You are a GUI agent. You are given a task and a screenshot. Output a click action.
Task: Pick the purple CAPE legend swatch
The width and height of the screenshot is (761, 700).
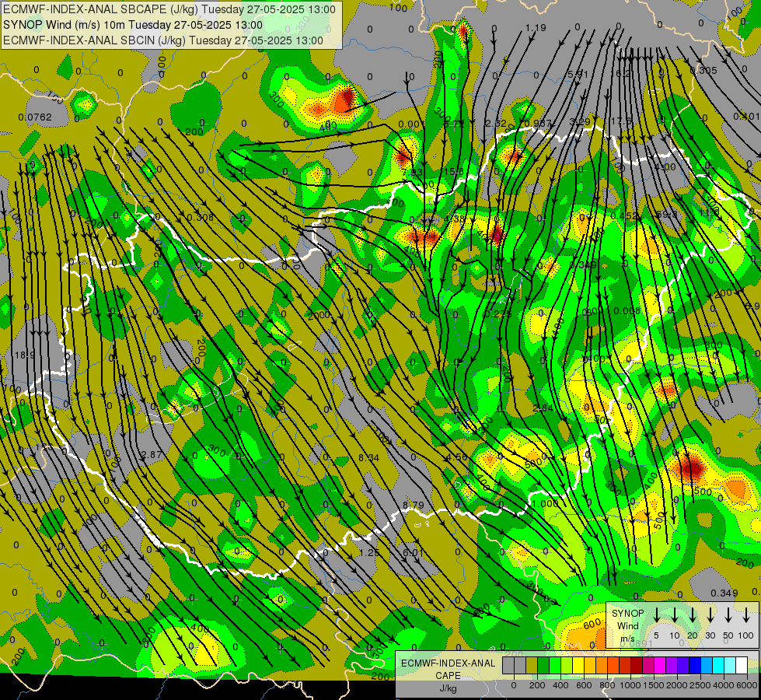coord(671,666)
